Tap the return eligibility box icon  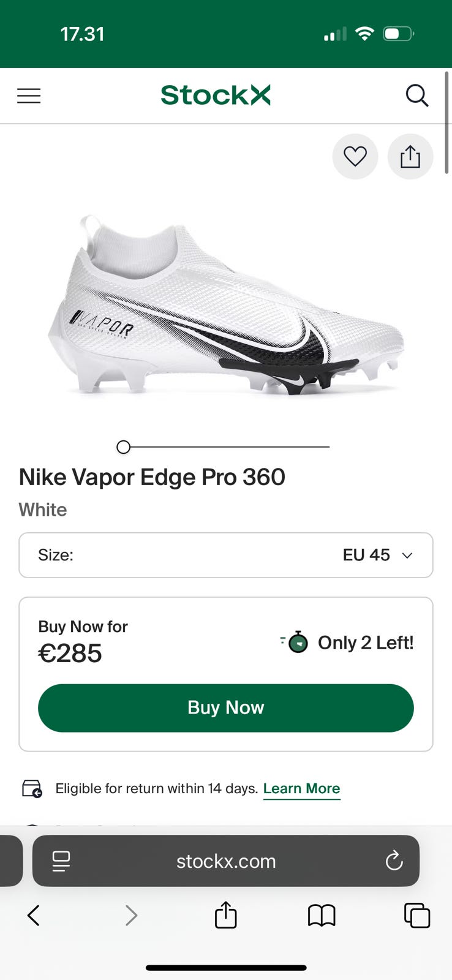(x=32, y=788)
